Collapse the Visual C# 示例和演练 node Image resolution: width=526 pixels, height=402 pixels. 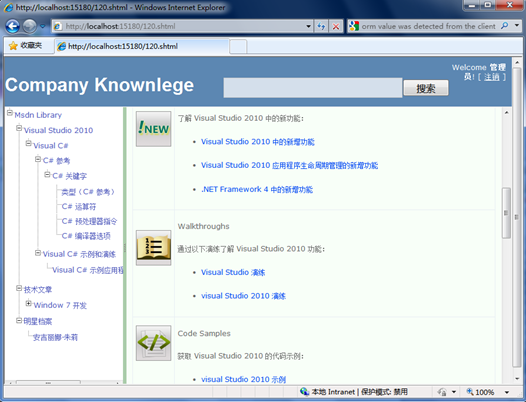click(38, 252)
